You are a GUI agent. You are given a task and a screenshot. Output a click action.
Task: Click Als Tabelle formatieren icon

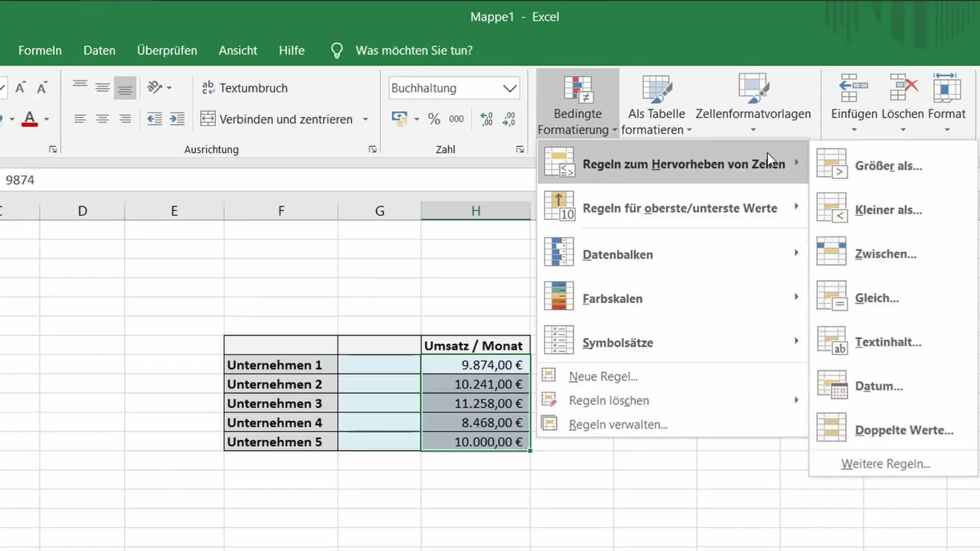(x=656, y=90)
